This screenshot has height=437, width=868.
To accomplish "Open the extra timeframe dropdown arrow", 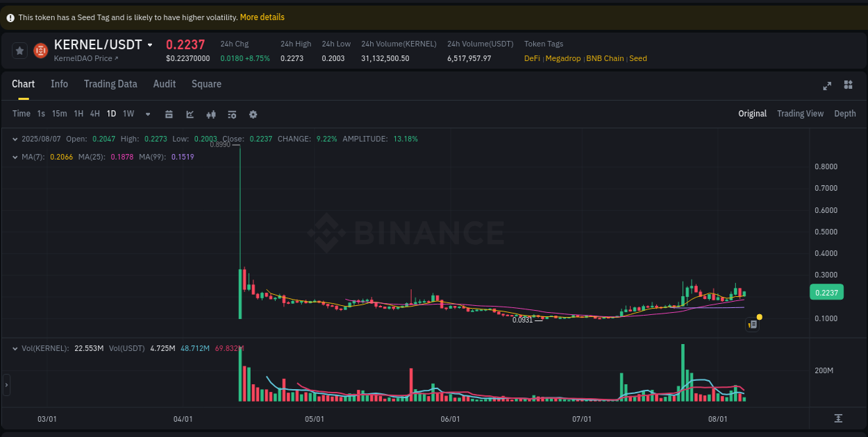I will [147, 114].
